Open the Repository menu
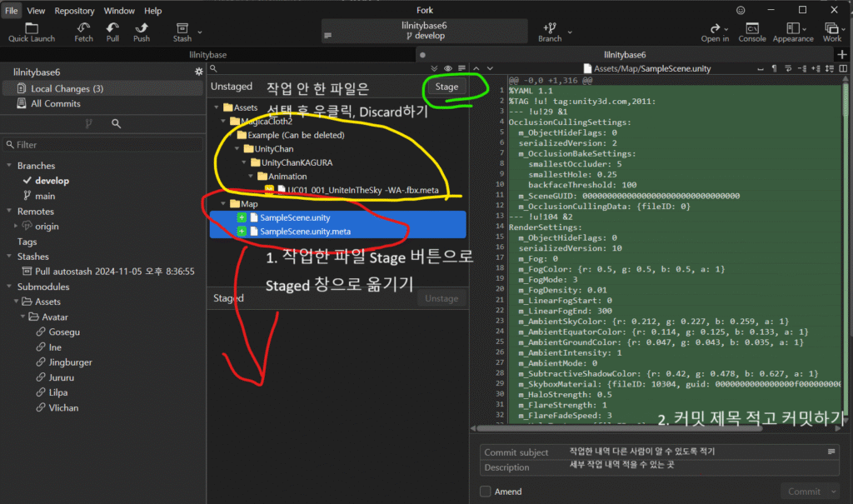853x504 pixels. click(74, 11)
